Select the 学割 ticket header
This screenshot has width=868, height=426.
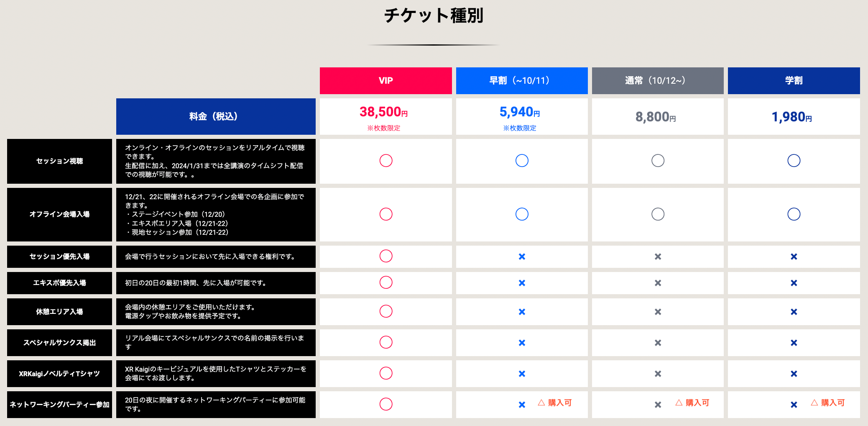click(x=794, y=80)
